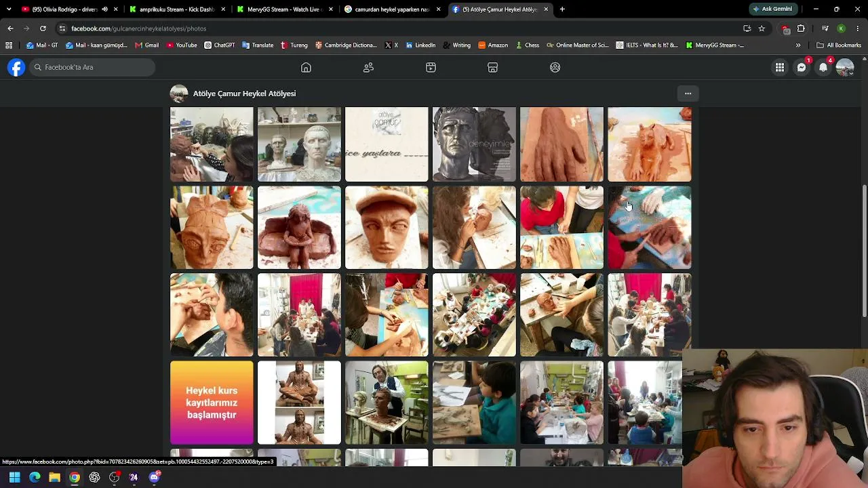Open the Marketplace icon in Facebook navigation

point(493,67)
